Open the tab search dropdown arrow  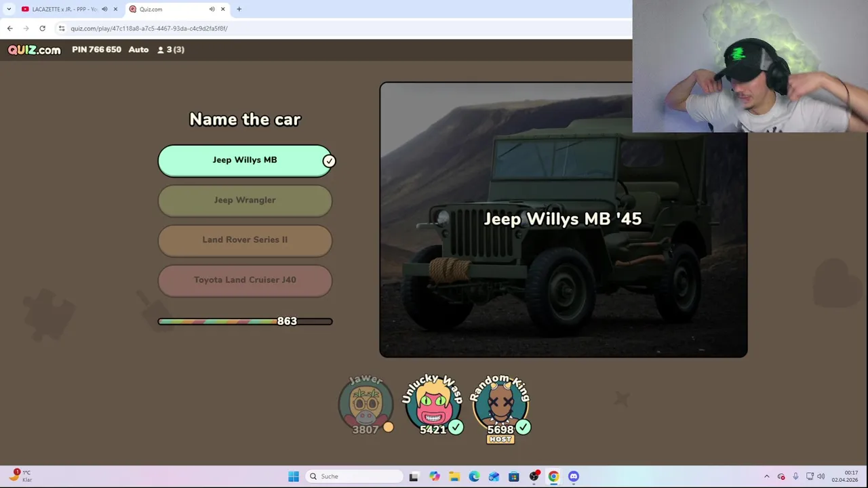[x=9, y=9]
